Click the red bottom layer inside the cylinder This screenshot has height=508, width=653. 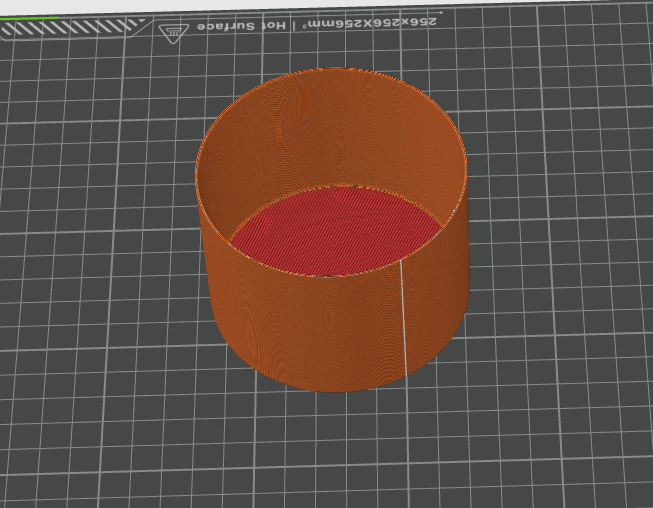coord(335,231)
